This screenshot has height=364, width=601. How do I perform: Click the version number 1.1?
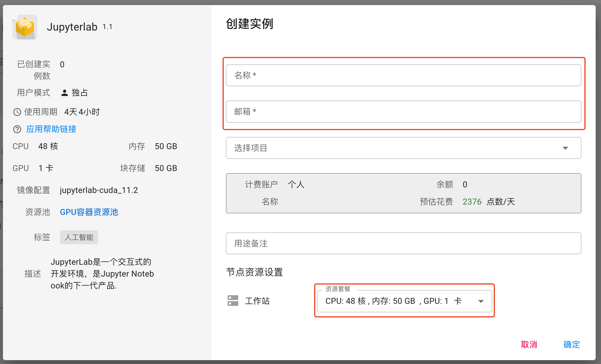coord(107,27)
